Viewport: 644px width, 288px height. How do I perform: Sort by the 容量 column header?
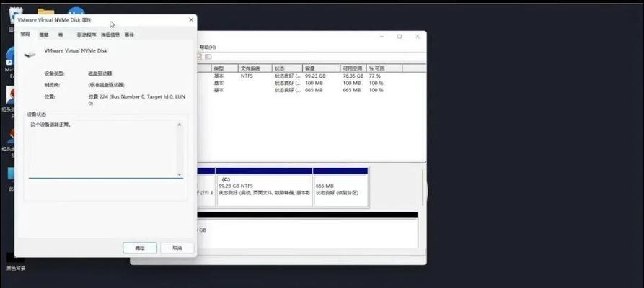(322, 68)
